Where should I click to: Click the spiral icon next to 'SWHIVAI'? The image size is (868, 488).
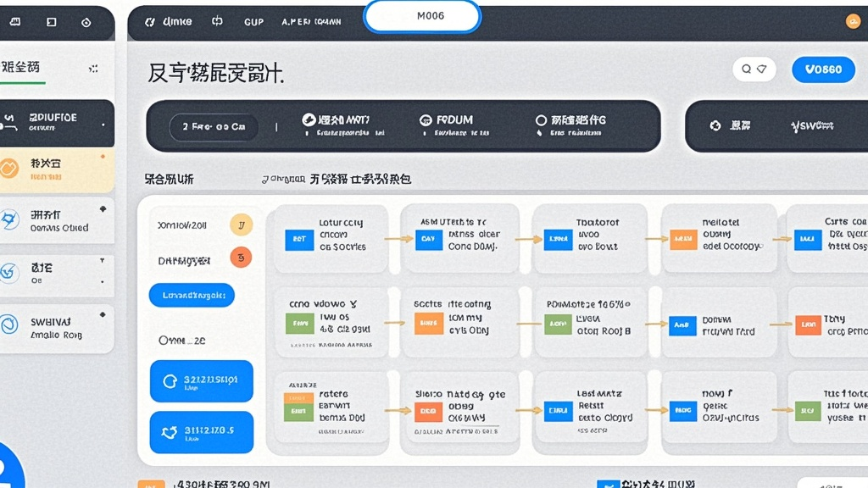[x=9, y=324]
